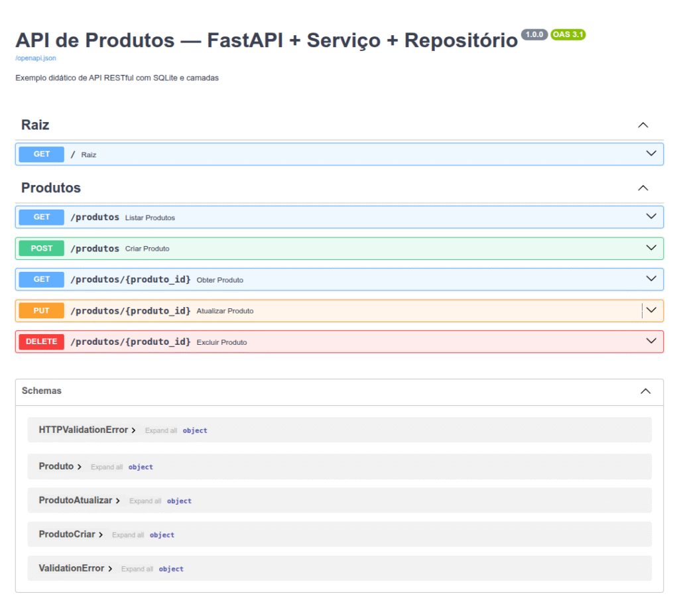Click the POST method badge
This screenshot has width=679, height=616.
pyautogui.click(x=42, y=248)
